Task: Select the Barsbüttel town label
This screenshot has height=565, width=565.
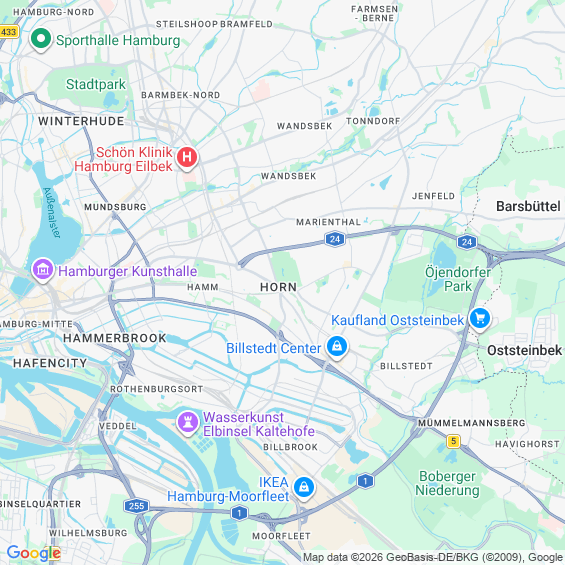Action: click(528, 206)
